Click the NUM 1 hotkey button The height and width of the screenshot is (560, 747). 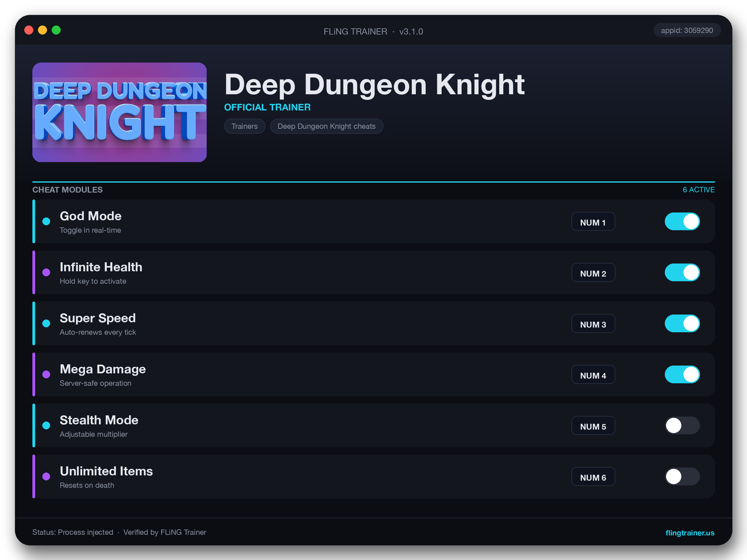click(x=593, y=222)
